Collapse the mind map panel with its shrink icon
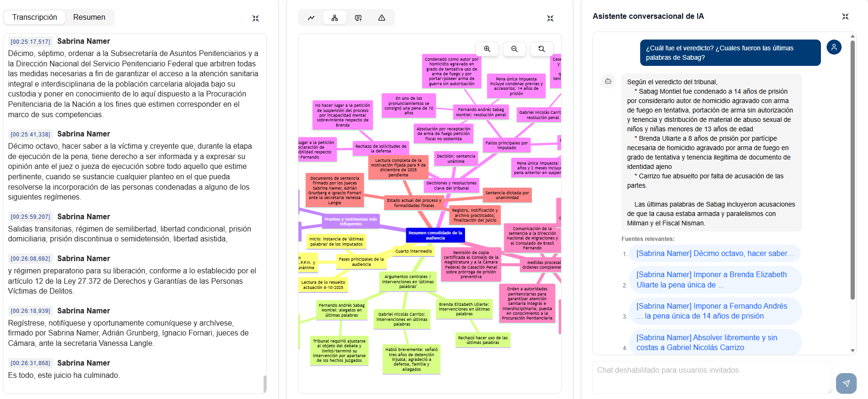Viewport: 868px width, 399px height. [x=550, y=18]
